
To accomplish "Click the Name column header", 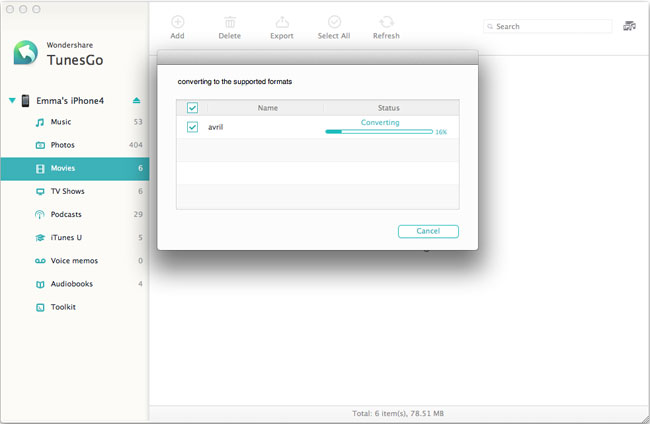I will pyautogui.click(x=267, y=108).
